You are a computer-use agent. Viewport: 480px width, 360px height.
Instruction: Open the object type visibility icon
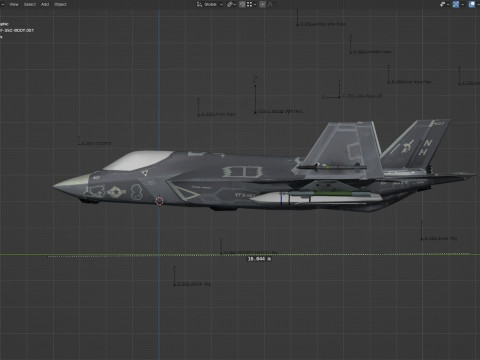tap(443, 4)
